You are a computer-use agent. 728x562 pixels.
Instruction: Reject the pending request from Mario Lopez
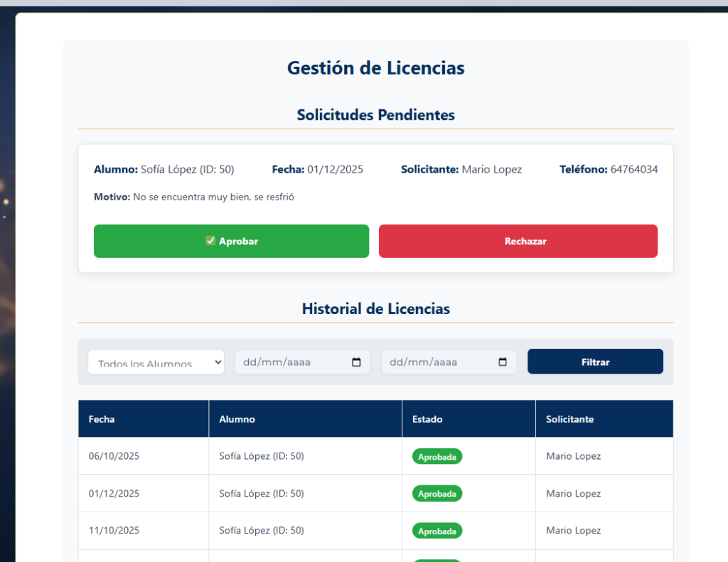(518, 241)
